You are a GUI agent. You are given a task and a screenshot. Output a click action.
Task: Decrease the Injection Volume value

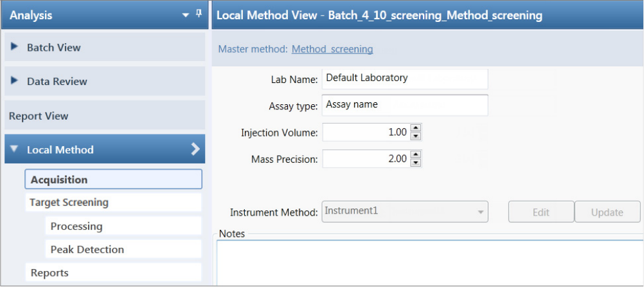click(416, 136)
